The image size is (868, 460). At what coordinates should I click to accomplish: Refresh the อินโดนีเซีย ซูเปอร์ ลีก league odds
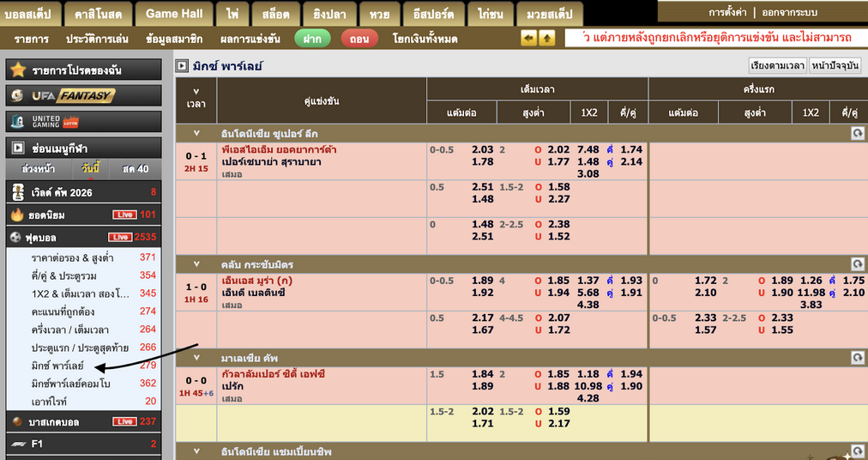click(x=856, y=133)
